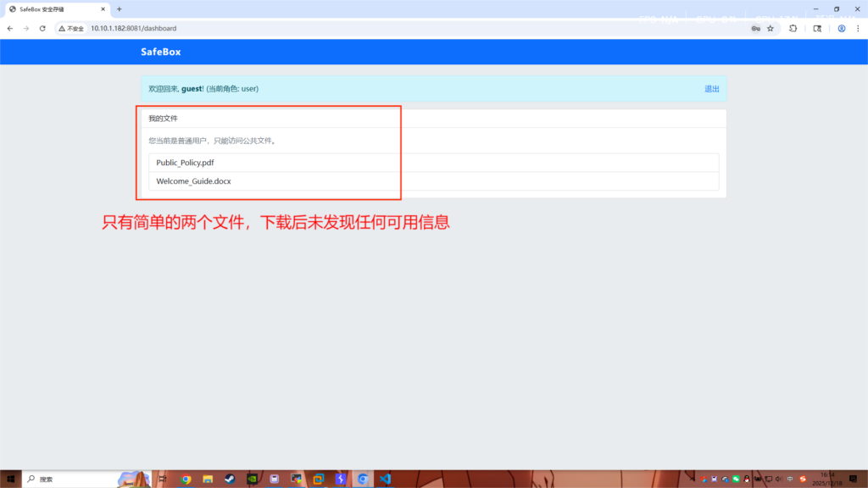Viewport: 868px width, 488px height.
Task: Bookmark this page with the star icon
Action: point(771,28)
